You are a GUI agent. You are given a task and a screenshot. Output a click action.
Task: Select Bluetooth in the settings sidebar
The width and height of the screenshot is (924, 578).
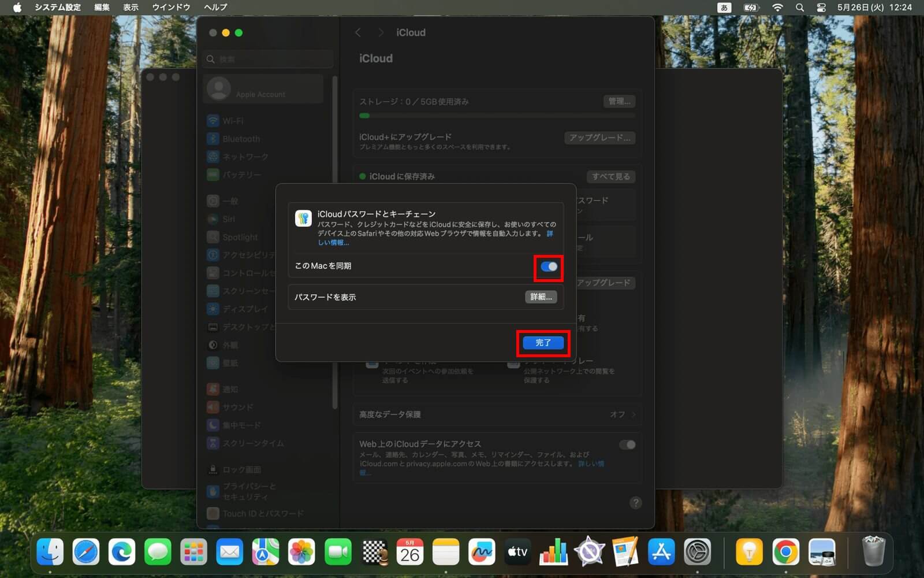coord(263,139)
